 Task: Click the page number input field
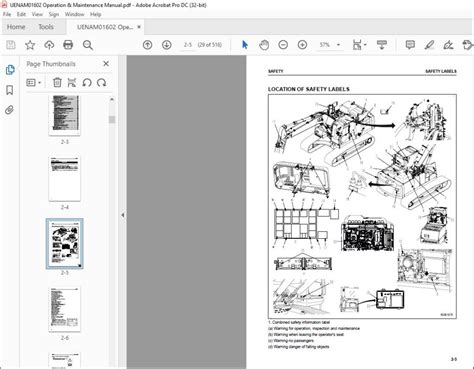point(188,45)
